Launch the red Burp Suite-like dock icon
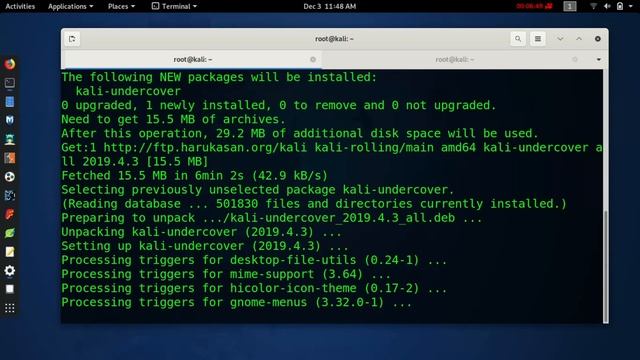The height and width of the screenshot is (360, 640). click(10, 214)
